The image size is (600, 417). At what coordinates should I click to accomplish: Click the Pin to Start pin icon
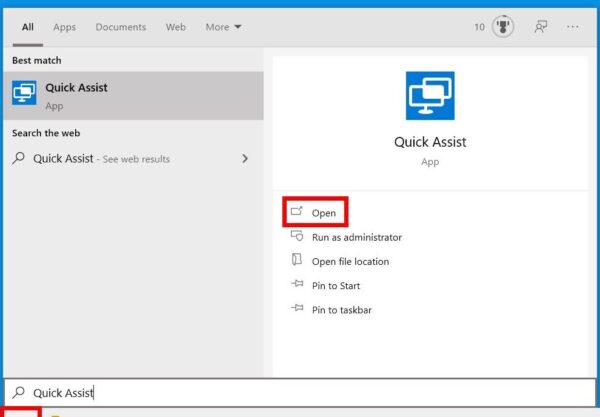point(297,284)
